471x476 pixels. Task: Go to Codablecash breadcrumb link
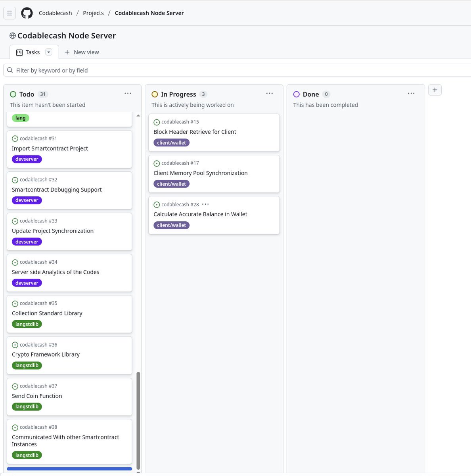point(56,13)
